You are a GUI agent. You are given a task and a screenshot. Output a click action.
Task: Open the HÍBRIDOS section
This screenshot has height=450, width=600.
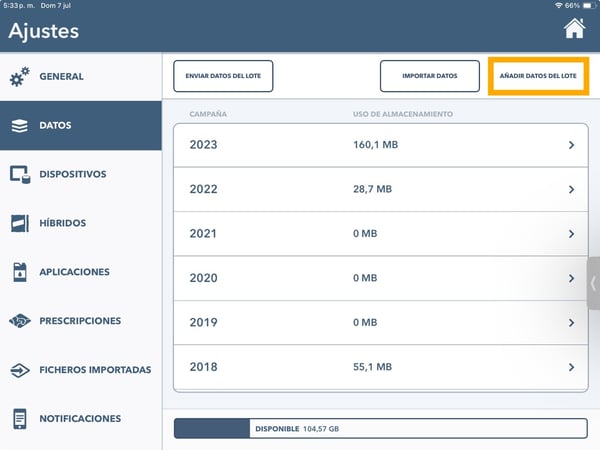(x=81, y=223)
